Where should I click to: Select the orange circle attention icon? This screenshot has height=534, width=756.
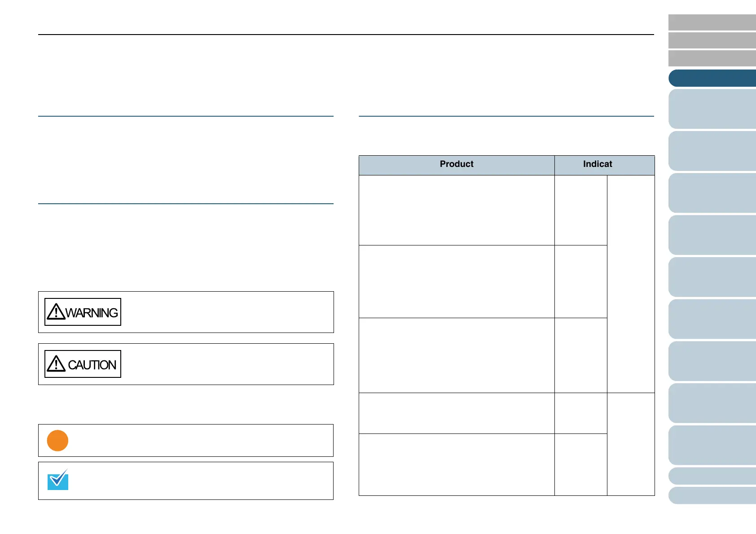[x=57, y=441]
